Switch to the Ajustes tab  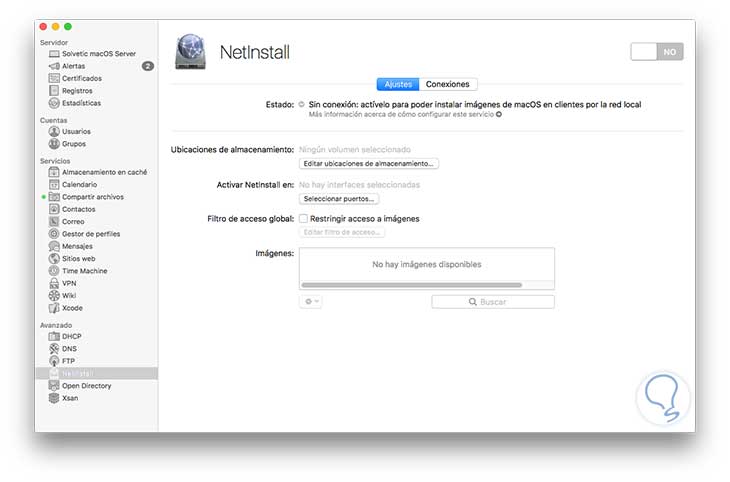398,84
